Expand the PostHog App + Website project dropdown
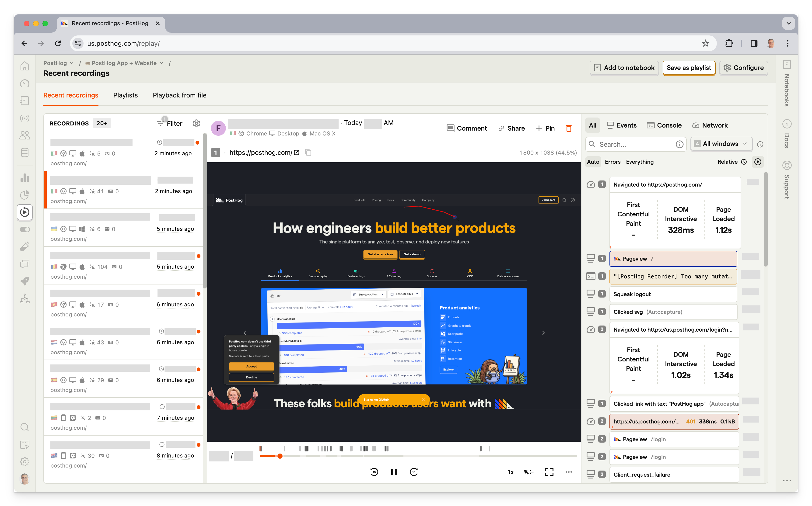This screenshot has height=506, width=812. pos(124,63)
